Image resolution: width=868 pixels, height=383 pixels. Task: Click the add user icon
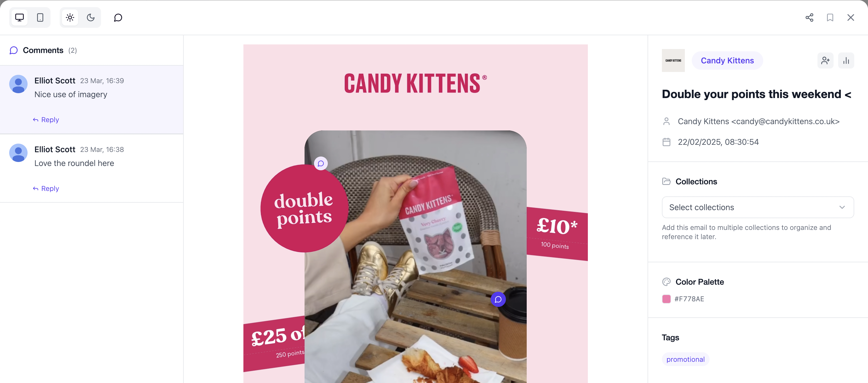tap(825, 60)
